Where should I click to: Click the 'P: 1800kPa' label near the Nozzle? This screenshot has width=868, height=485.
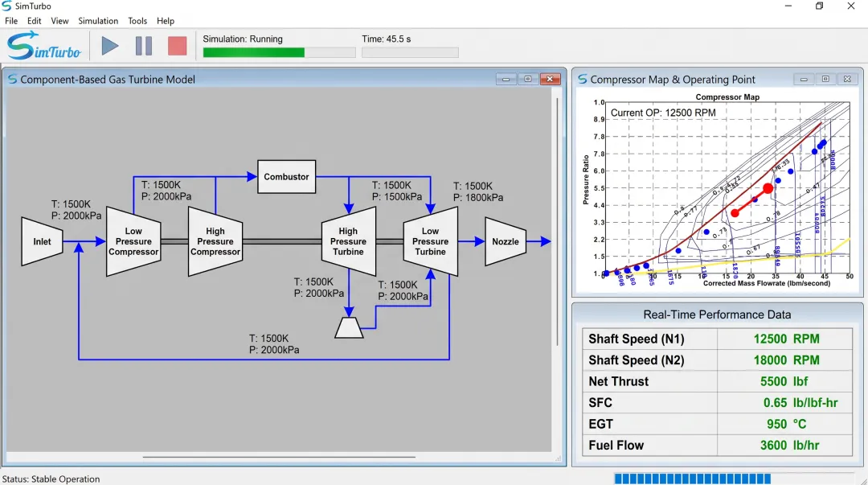pyautogui.click(x=478, y=197)
